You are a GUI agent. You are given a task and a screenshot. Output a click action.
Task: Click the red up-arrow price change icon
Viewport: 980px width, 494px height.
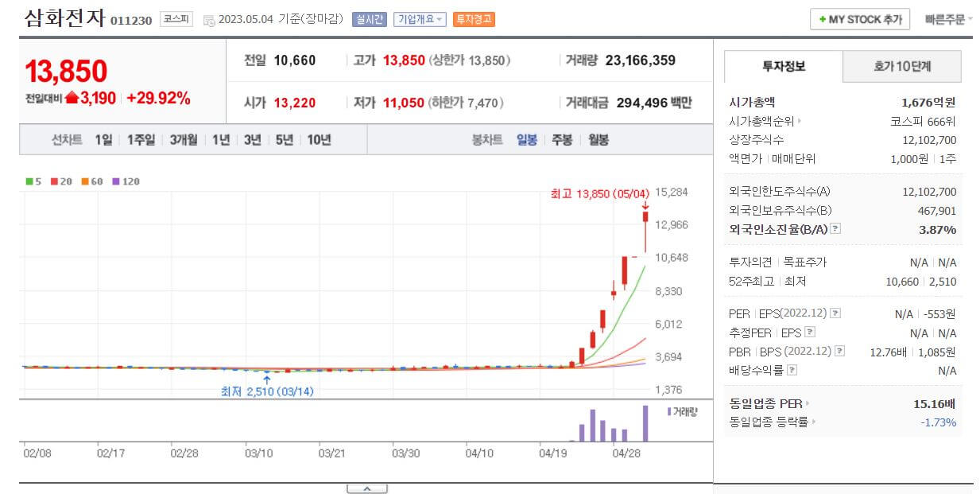point(72,98)
